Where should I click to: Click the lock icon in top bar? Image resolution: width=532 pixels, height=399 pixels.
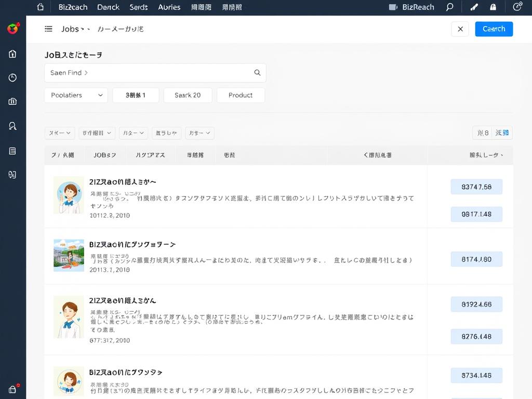pyautogui.click(x=493, y=7)
